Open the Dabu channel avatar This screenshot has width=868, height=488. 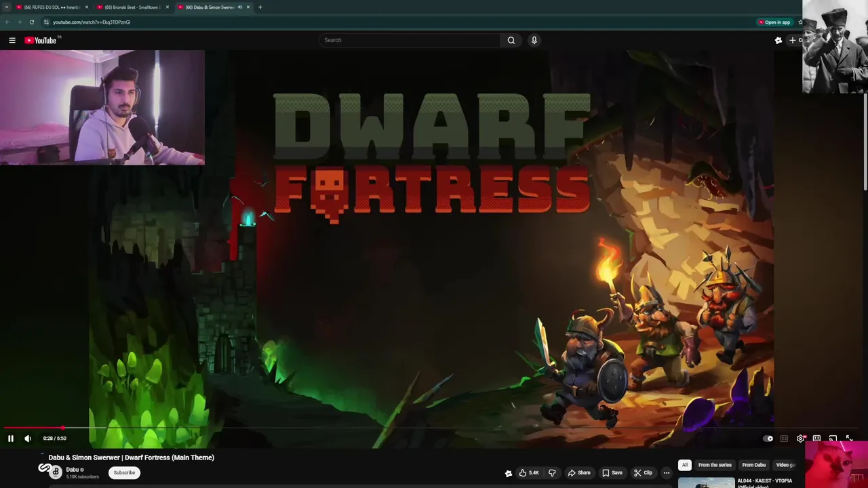[x=56, y=472]
